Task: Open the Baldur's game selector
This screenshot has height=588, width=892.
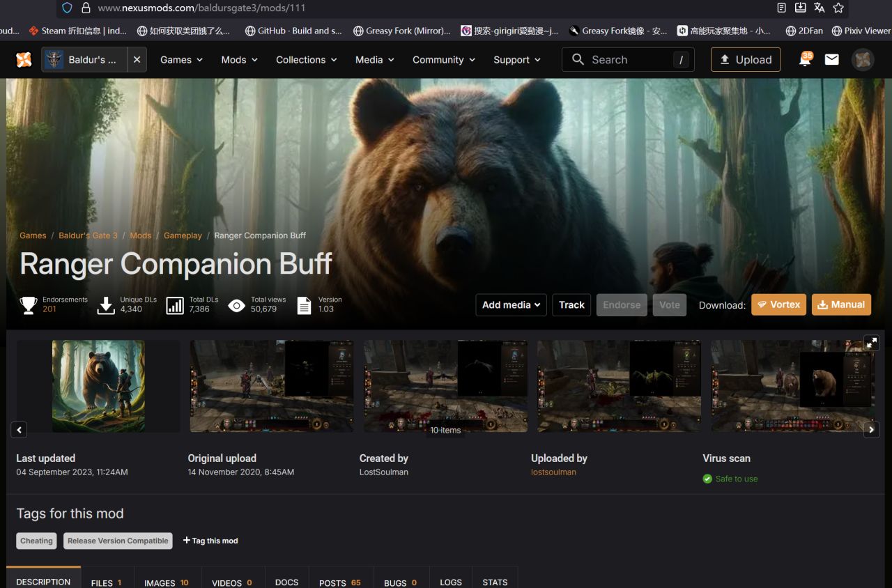Action: [x=85, y=60]
